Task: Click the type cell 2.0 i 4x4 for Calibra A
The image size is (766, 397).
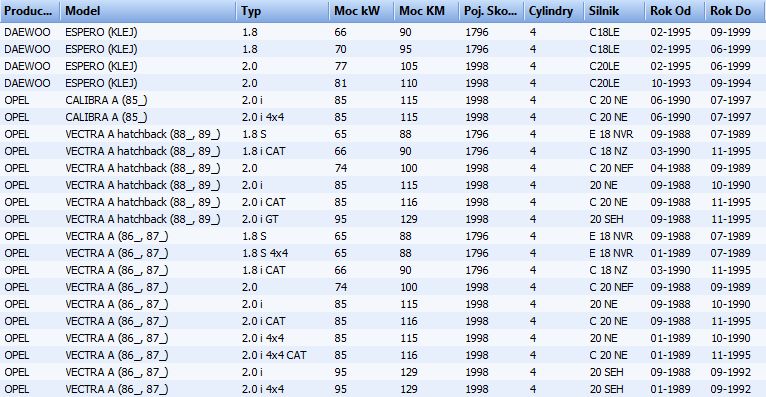Action: (263, 117)
